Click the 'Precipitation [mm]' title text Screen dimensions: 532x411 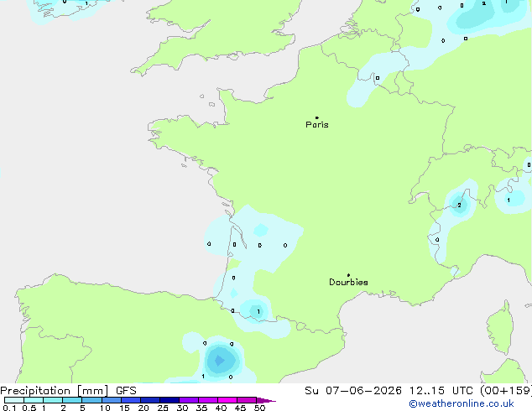(x=55, y=391)
